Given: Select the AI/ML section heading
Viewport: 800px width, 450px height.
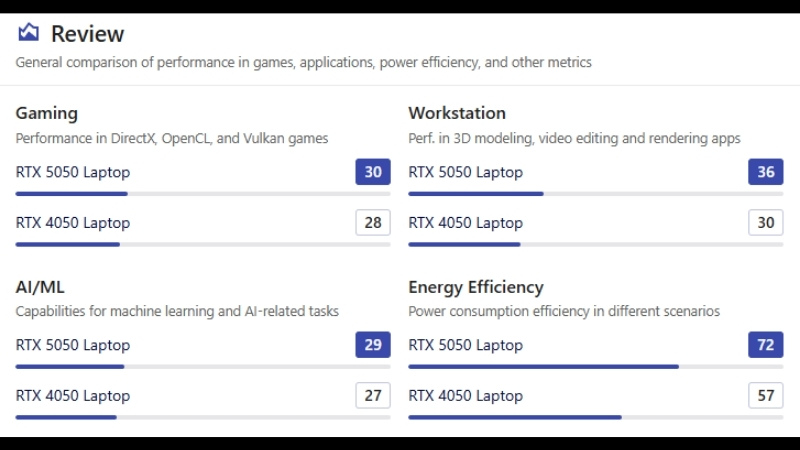Looking at the screenshot, I should (40, 287).
